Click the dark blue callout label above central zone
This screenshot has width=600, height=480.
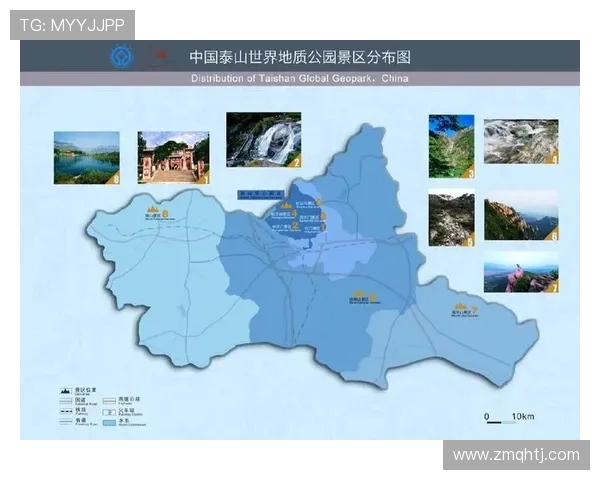pos(261,195)
